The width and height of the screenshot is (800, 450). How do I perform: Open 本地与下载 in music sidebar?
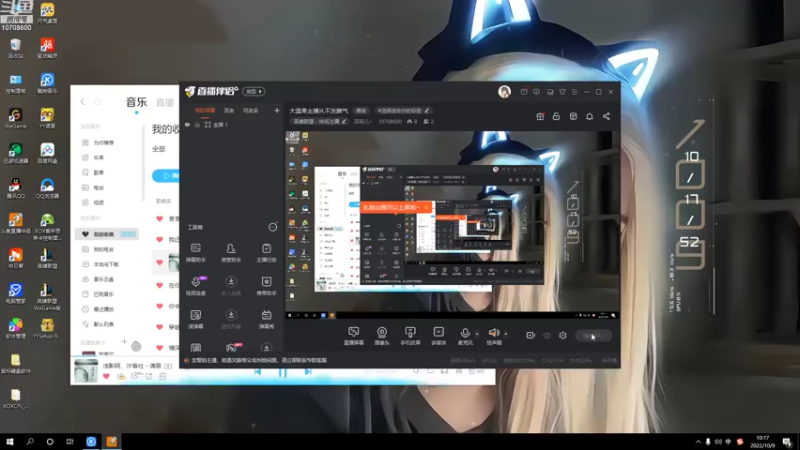(x=106, y=264)
